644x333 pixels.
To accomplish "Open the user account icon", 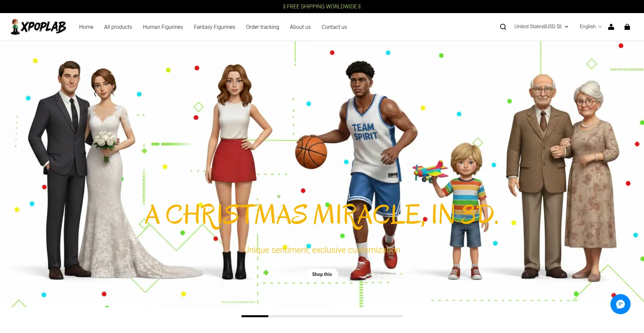I will coord(611,27).
